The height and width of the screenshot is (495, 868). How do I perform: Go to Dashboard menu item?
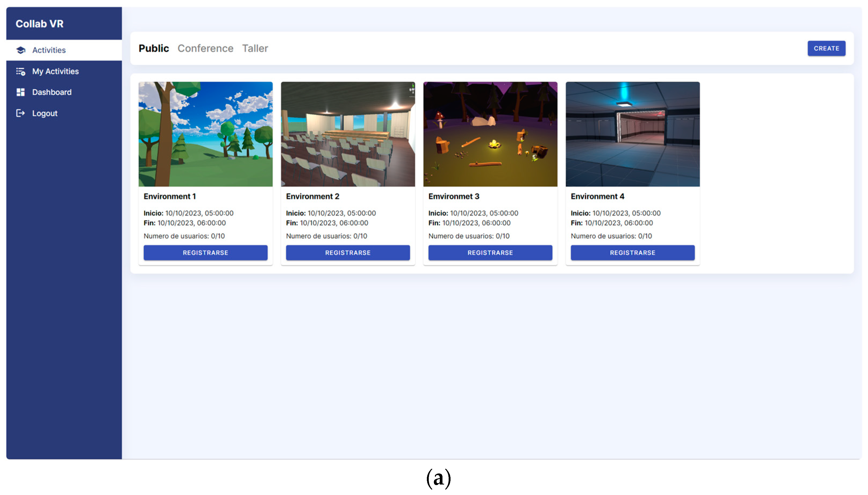point(52,92)
